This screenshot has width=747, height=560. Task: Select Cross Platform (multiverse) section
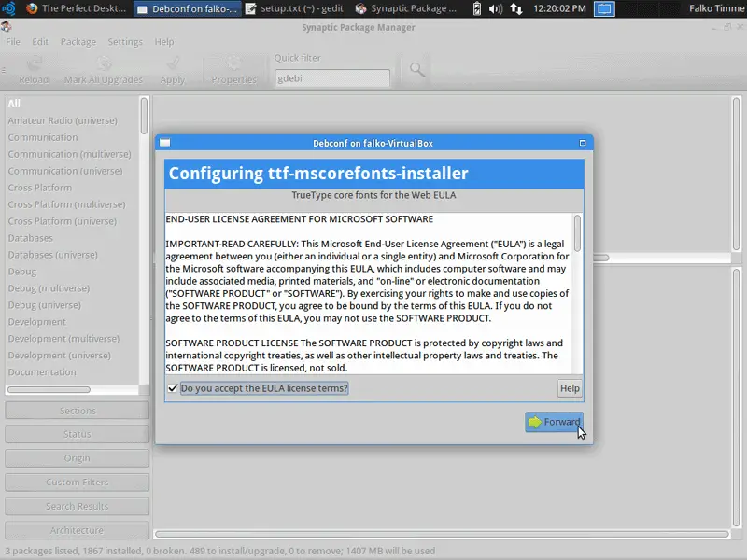(66, 204)
